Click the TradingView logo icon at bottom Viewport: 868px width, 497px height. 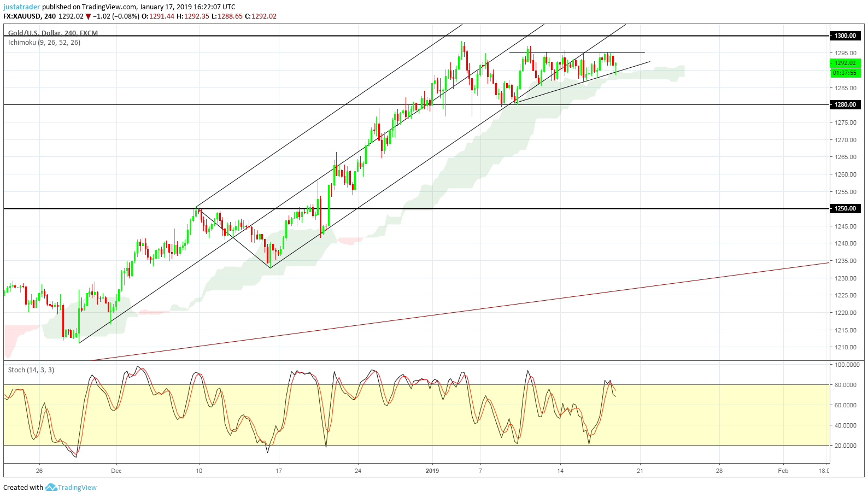(51, 487)
